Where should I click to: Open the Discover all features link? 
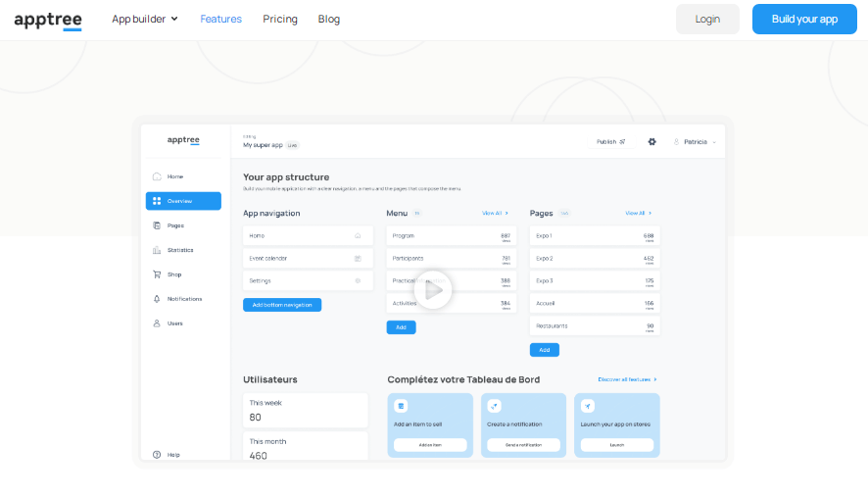pyautogui.click(x=627, y=379)
